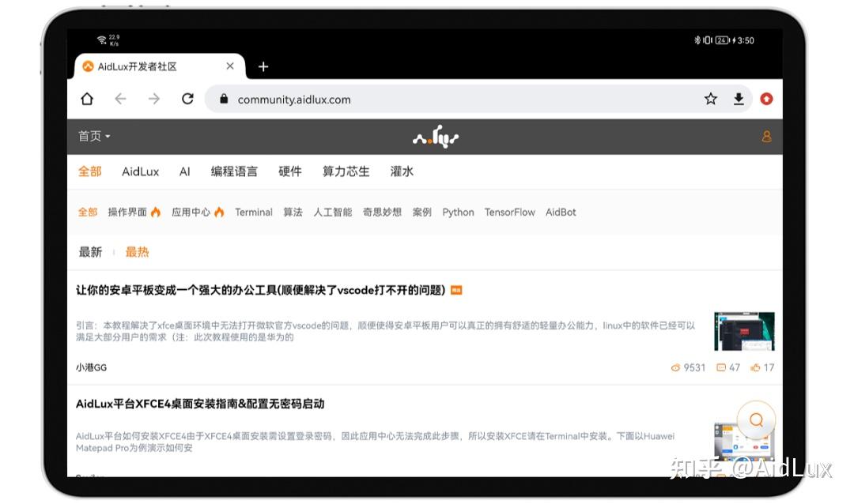Open the 硬件 category tab
854x504 pixels.
point(289,171)
